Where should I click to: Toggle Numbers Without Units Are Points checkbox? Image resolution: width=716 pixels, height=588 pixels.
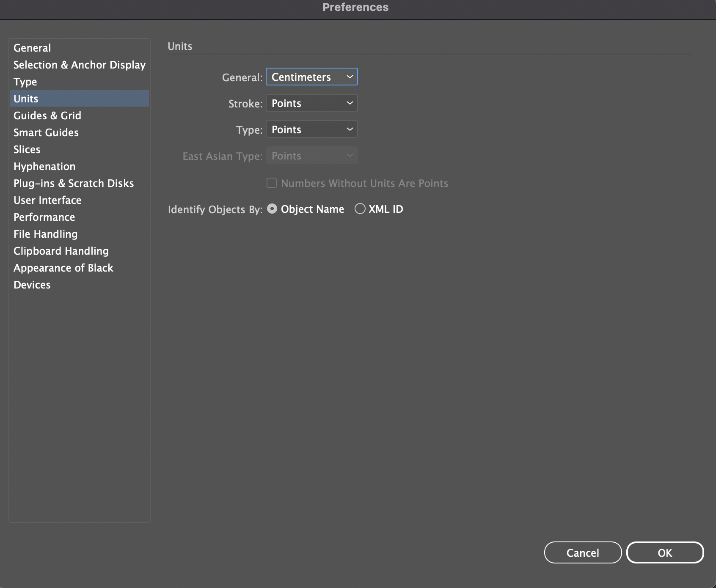coord(272,183)
